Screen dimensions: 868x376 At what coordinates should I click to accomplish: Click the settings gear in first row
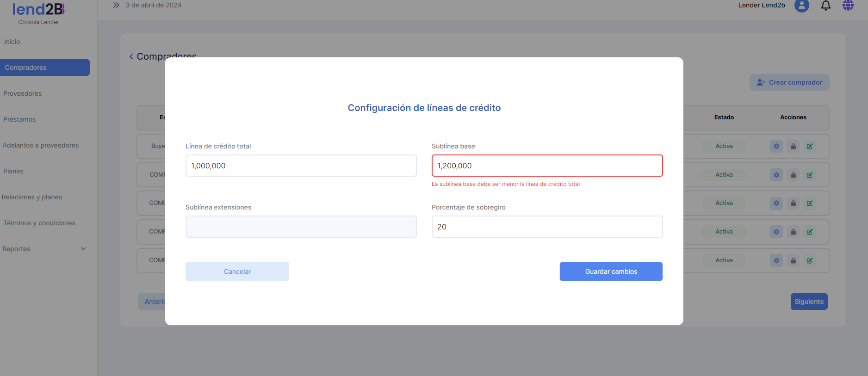point(776,146)
